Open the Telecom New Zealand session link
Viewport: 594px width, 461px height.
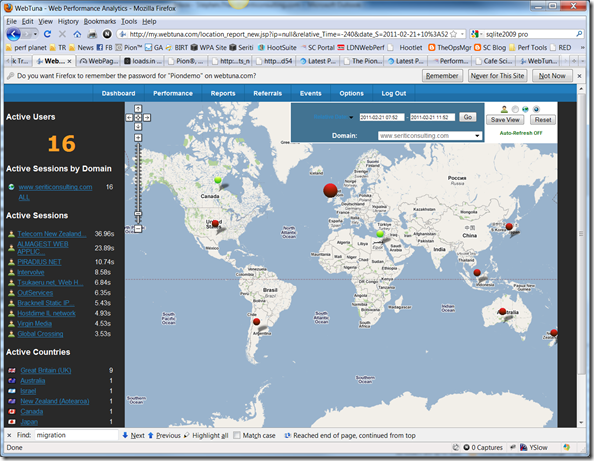[x=52, y=234]
